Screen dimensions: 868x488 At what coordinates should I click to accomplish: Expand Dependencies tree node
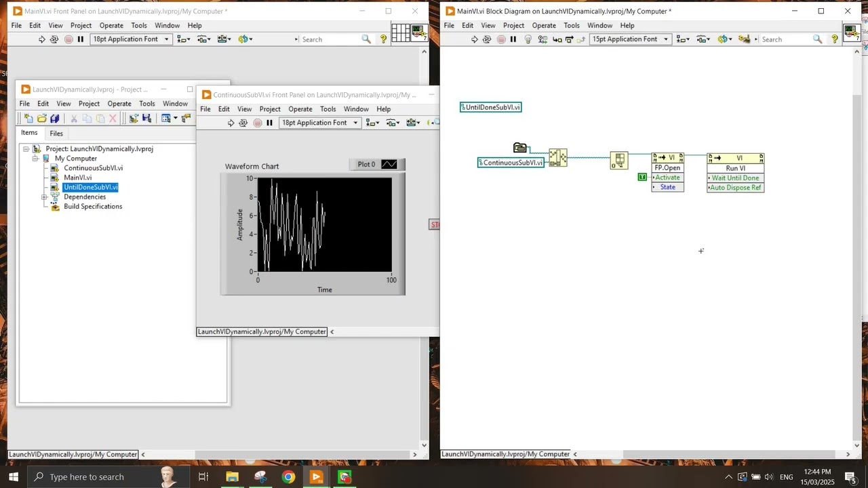(x=45, y=197)
